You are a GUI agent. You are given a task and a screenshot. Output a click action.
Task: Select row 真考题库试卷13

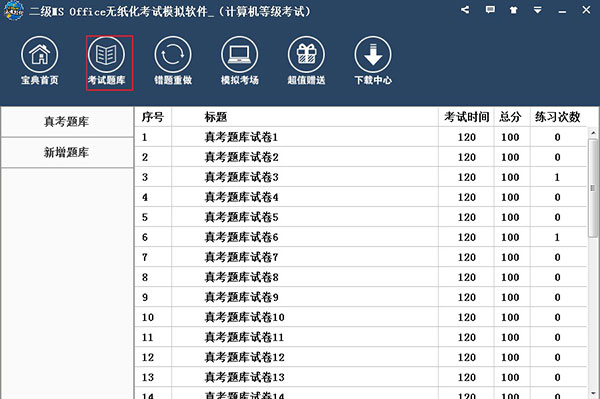point(361,377)
